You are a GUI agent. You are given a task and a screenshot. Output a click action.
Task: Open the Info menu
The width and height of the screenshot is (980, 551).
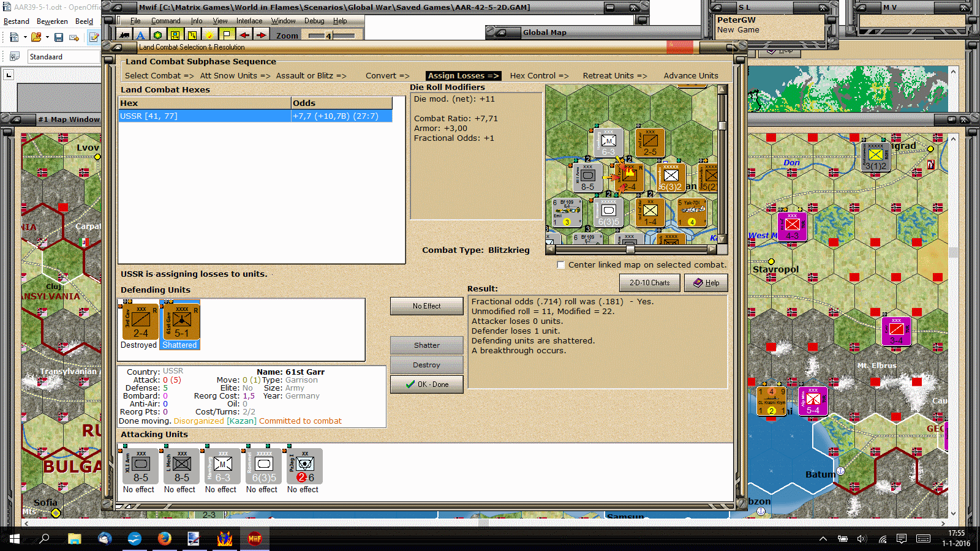[197, 21]
